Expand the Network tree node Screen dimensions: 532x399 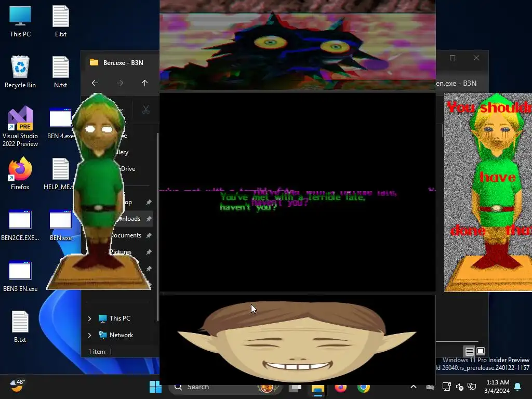click(x=89, y=335)
